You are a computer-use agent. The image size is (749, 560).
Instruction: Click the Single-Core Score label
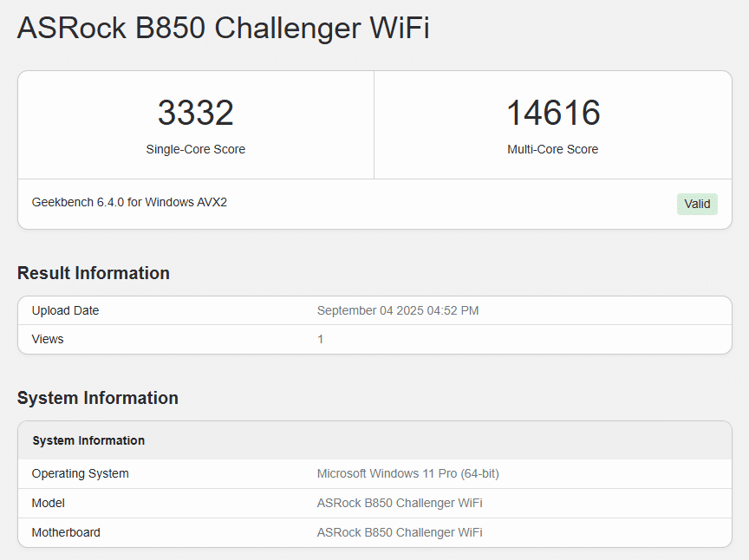pyautogui.click(x=196, y=149)
